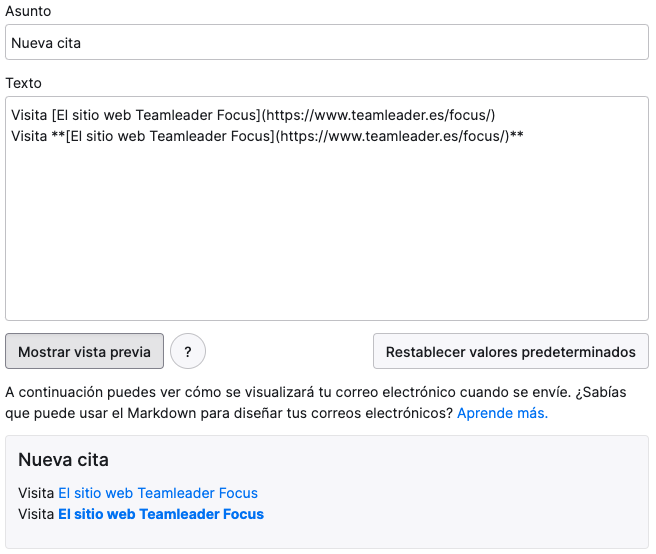Place cursor at trailing ** of second Markdown line

pyautogui.click(x=517, y=136)
